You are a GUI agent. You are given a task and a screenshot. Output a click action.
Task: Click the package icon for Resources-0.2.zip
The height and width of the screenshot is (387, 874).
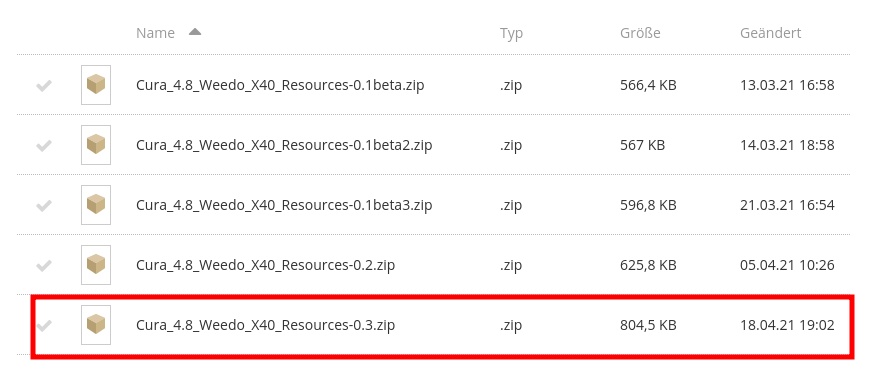pos(96,264)
